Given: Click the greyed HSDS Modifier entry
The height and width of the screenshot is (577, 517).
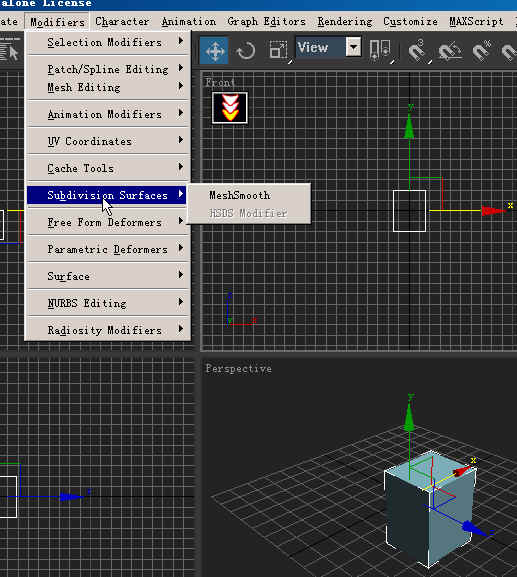Looking at the screenshot, I should [x=249, y=213].
